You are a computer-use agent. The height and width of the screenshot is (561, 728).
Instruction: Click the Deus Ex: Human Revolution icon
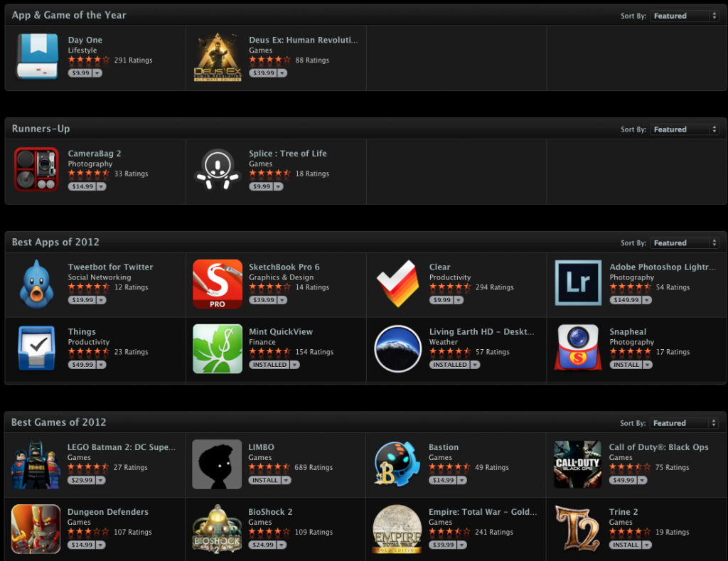(218, 56)
